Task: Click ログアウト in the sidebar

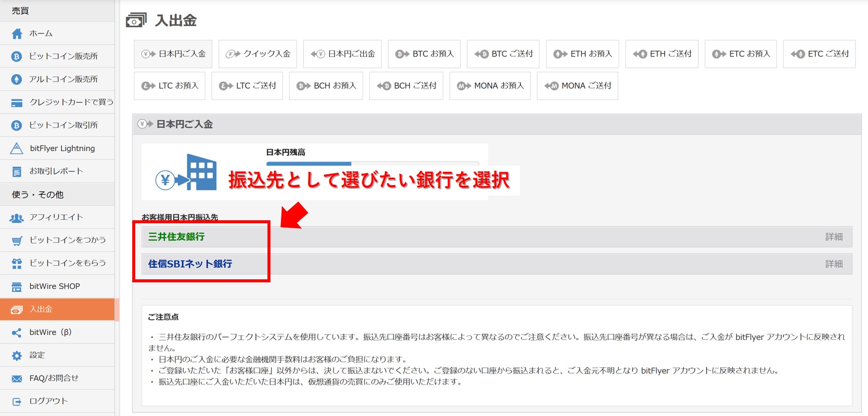Action: pos(57,401)
